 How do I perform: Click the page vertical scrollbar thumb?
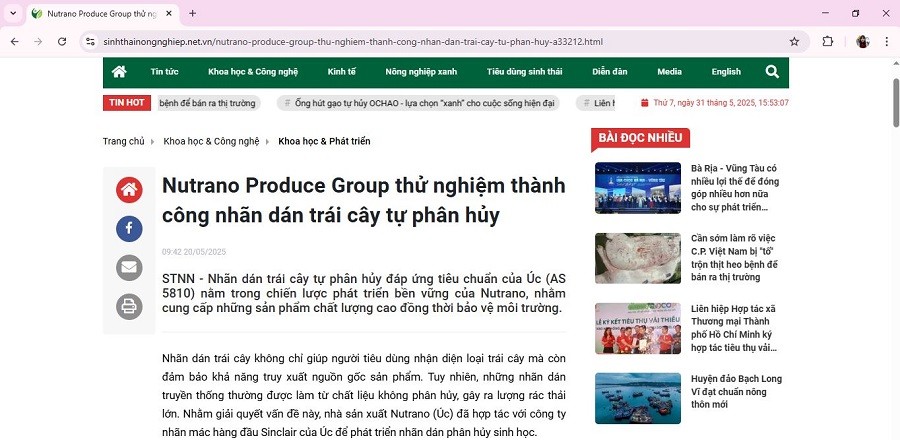pyautogui.click(x=895, y=102)
